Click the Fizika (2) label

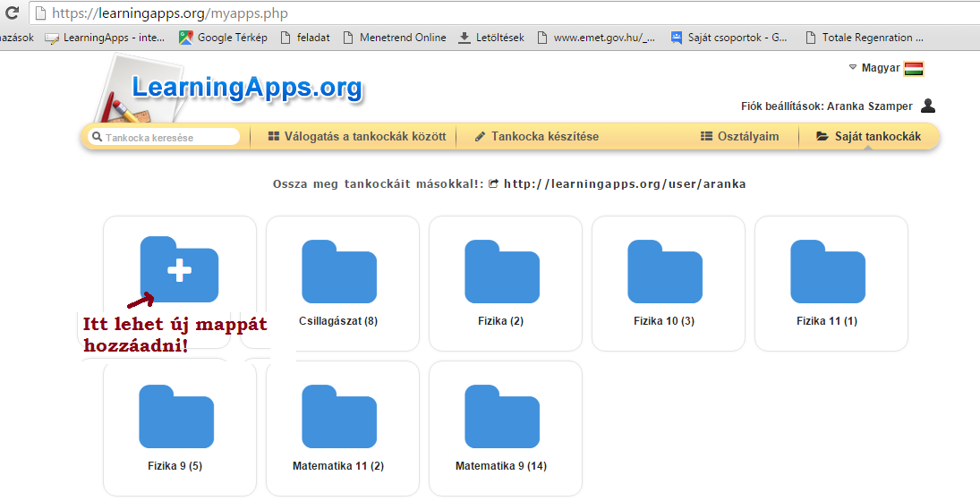click(x=500, y=321)
